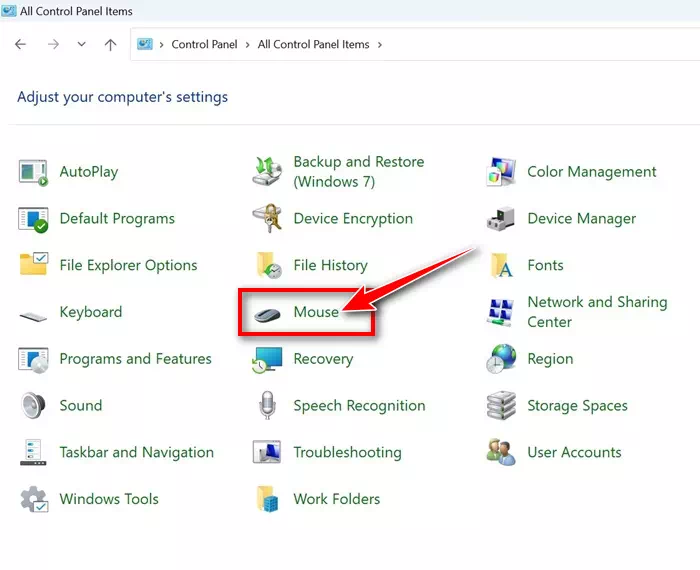This screenshot has width=700, height=570.
Task: Open Programs and Features link
Action: coord(135,359)
